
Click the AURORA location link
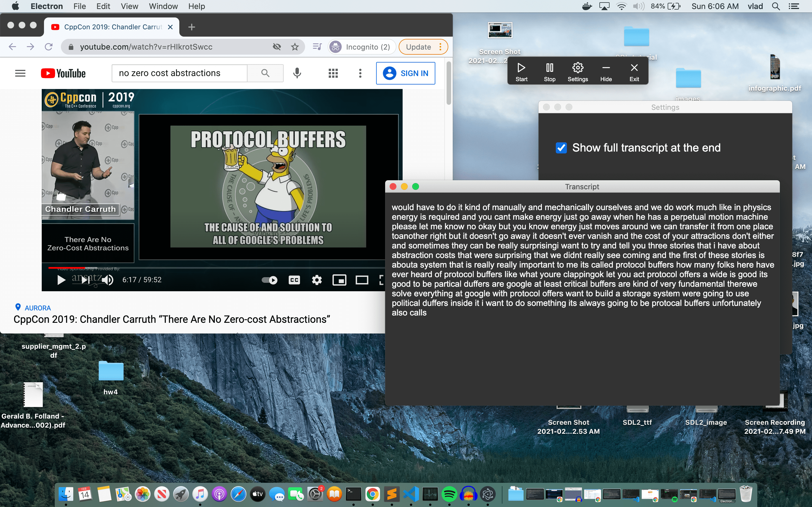tap(37, 308)
